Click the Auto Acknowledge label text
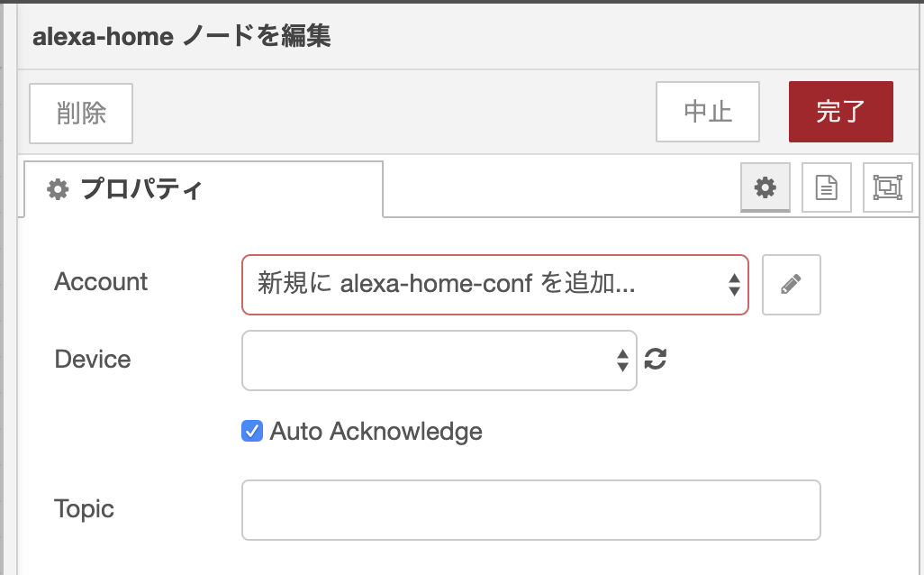The width and height of the screenshot is (924, 575). click(376, 432)
